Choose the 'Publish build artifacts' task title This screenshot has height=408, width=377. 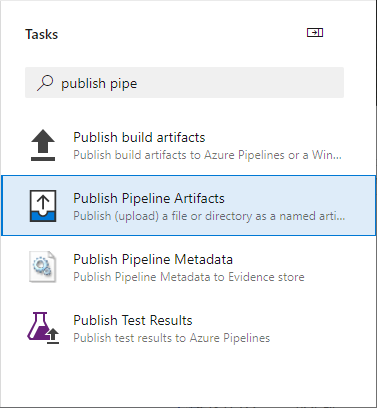(139, 137)
